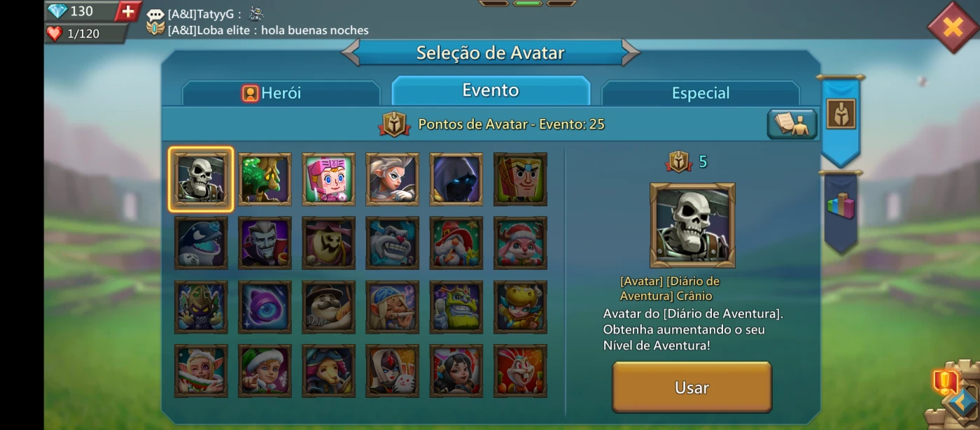Pick the pink-haired girl avatar
Viewport: 980px width, 430px height.
tap(328, 180)
